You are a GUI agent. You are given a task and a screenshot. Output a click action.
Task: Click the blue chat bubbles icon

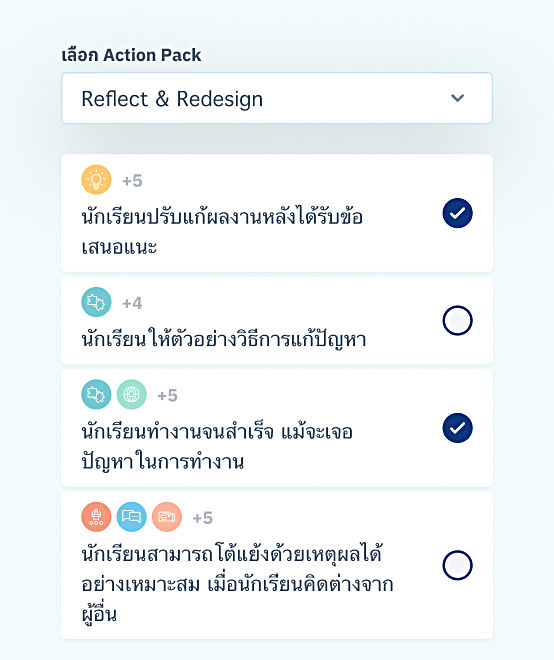[x=131, y=516]
